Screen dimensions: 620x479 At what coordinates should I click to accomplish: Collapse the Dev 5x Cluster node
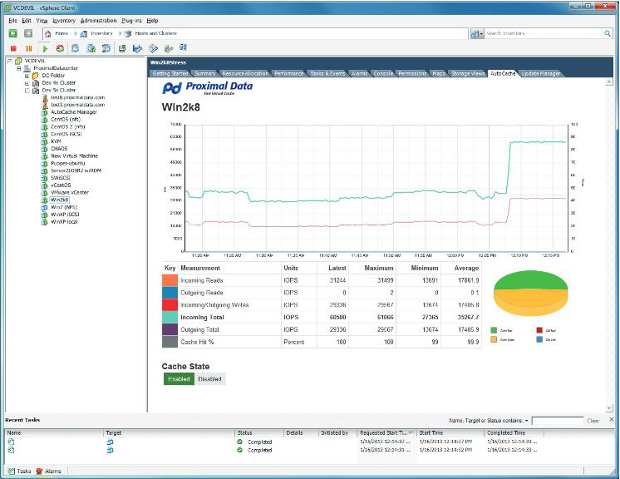(27, 90)
